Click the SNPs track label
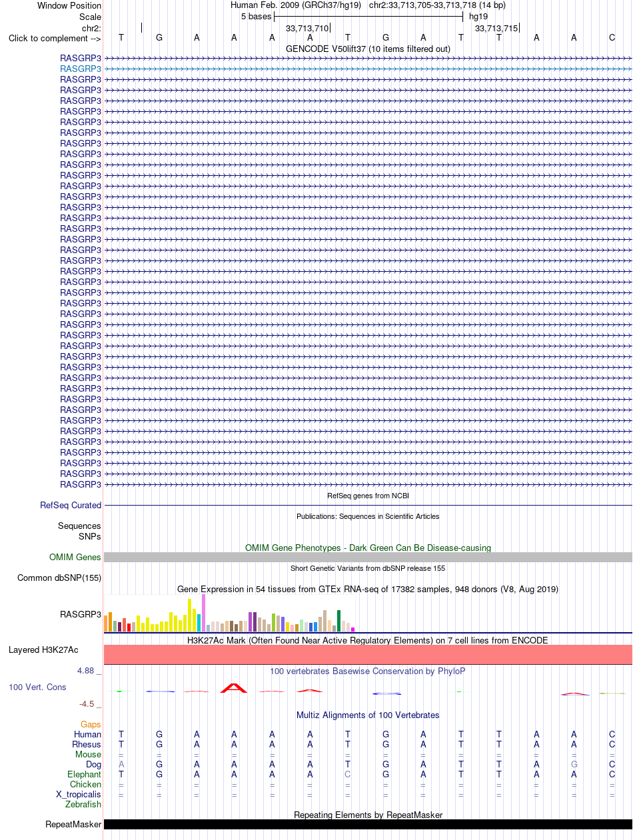This screenshot has width=633, height=840. tap(90, 536)
